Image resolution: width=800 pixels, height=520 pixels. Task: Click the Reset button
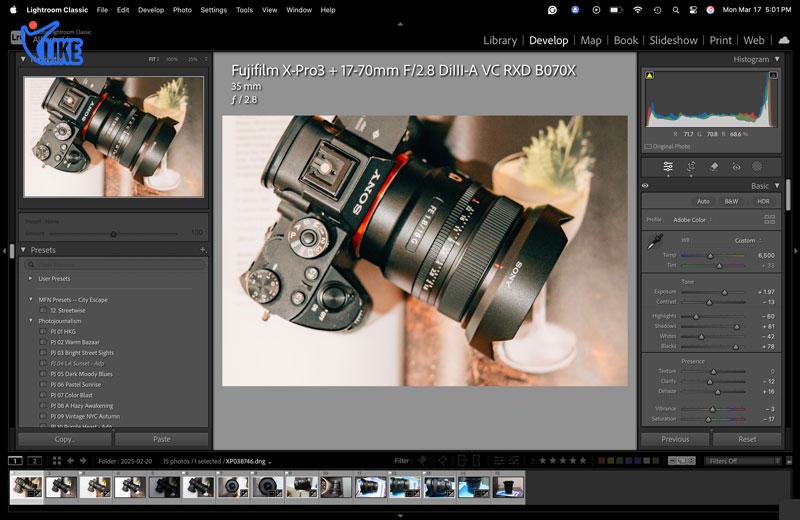pos(747,439)
